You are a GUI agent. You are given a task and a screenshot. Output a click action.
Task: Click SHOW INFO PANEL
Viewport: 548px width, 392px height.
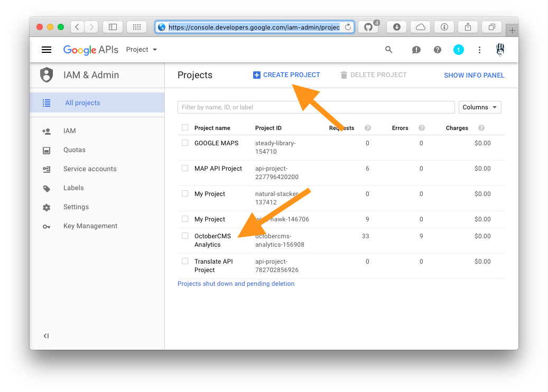click(474, 75)
